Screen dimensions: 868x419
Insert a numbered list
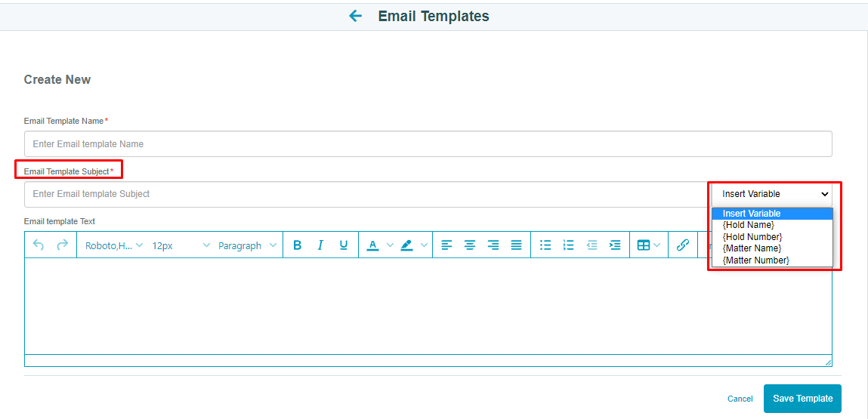click(569, 245)
